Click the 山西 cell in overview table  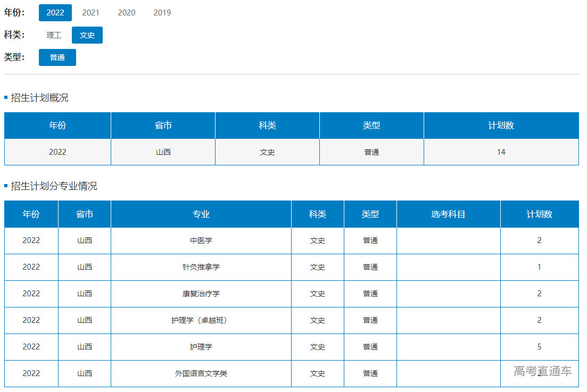coord(163,152)
